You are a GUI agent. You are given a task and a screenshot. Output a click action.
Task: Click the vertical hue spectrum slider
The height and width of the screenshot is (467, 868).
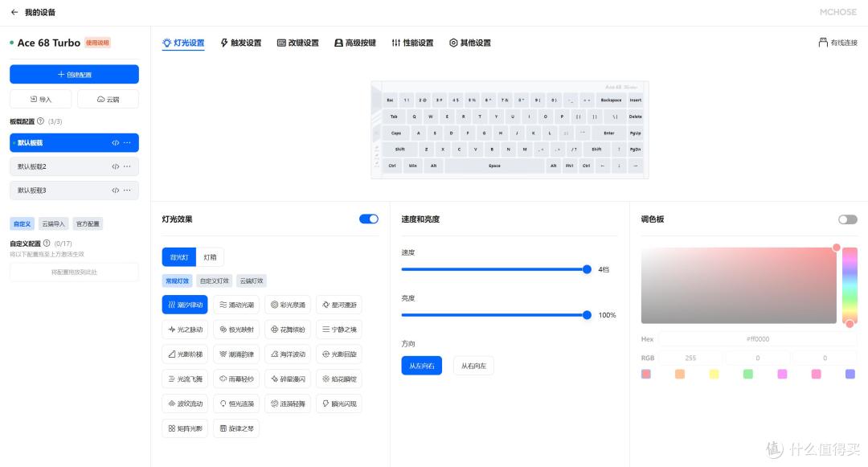pyautogui.click(x=850, y=285)
